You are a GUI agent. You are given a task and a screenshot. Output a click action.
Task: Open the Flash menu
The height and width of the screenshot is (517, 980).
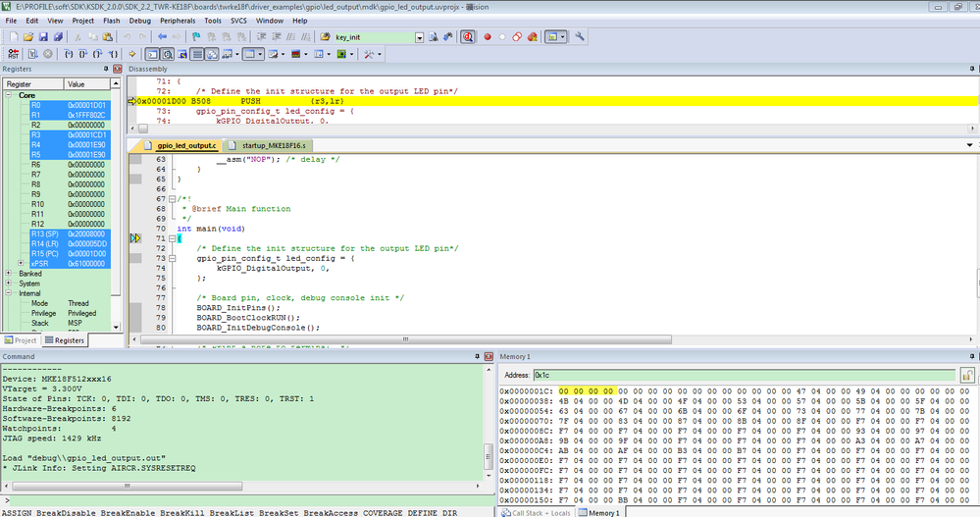pos(111,21)
